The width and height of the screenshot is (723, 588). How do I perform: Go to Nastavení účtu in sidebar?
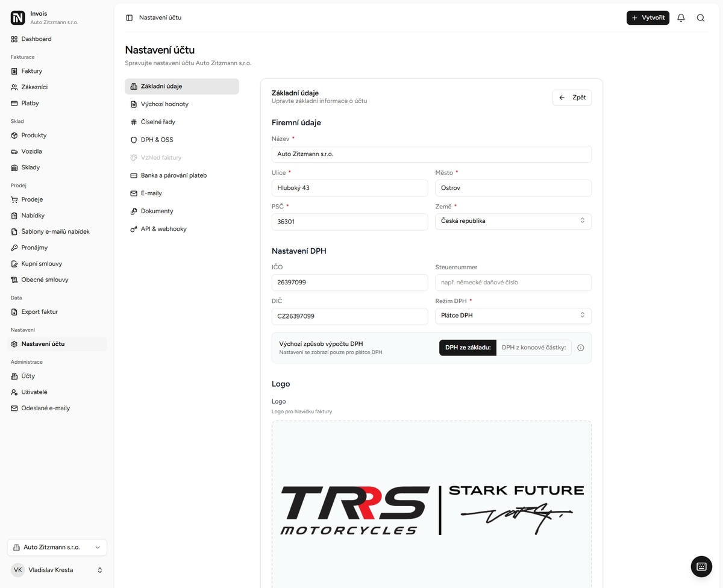[57, 344]
